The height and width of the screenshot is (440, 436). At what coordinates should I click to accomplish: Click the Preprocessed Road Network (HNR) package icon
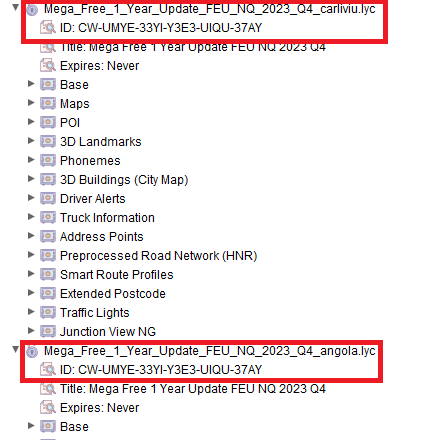point(48,256)
